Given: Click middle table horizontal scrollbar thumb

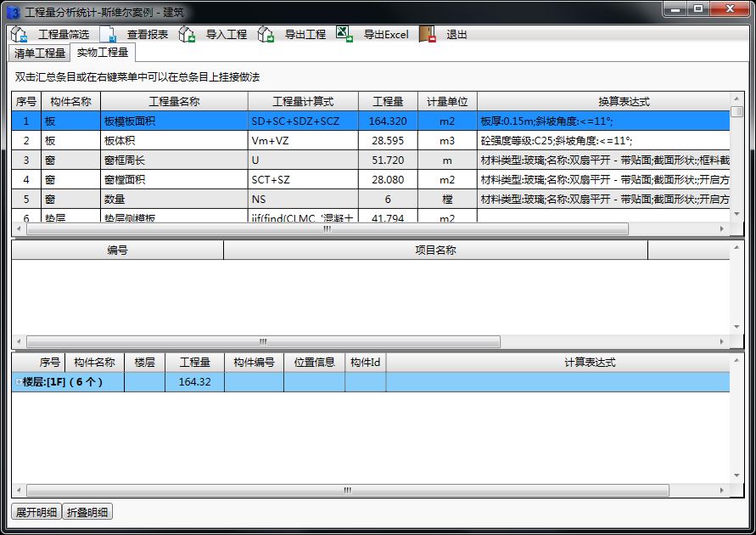Looking at the screenshot, I should tap(263, 341).
